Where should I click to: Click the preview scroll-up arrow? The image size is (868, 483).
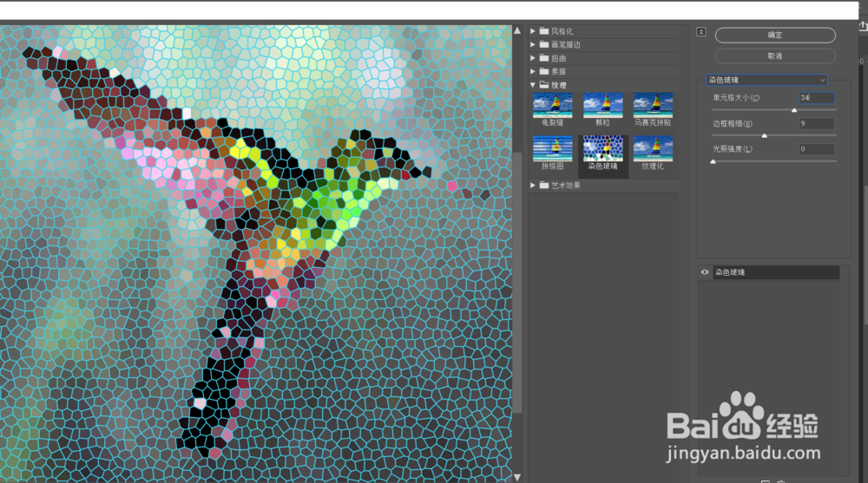click(x=517, y=30)
